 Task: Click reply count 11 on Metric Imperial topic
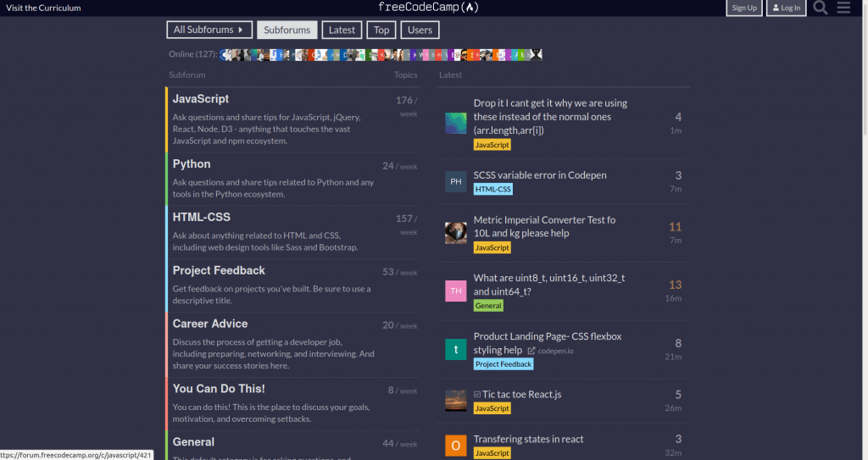tap(675, 227)
